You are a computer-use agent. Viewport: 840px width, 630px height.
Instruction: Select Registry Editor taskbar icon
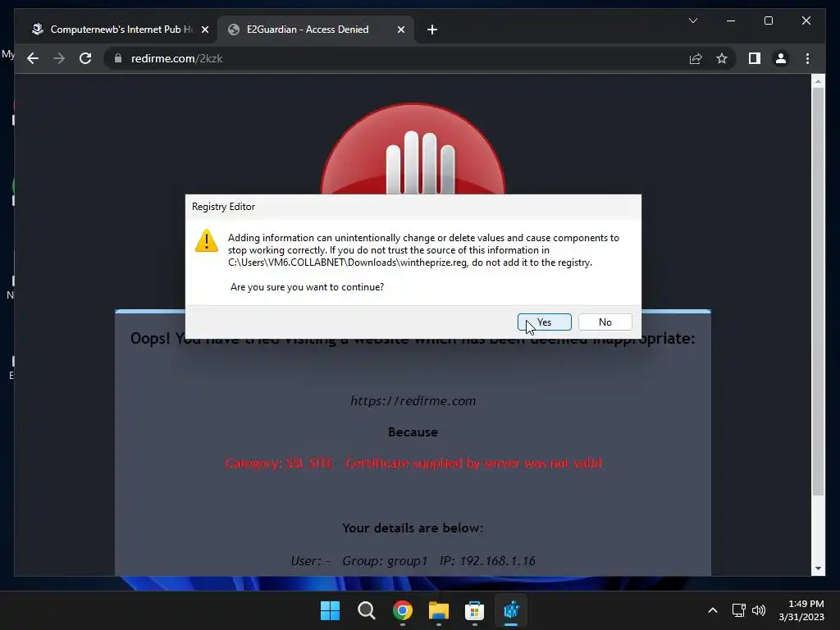point(511,610)
